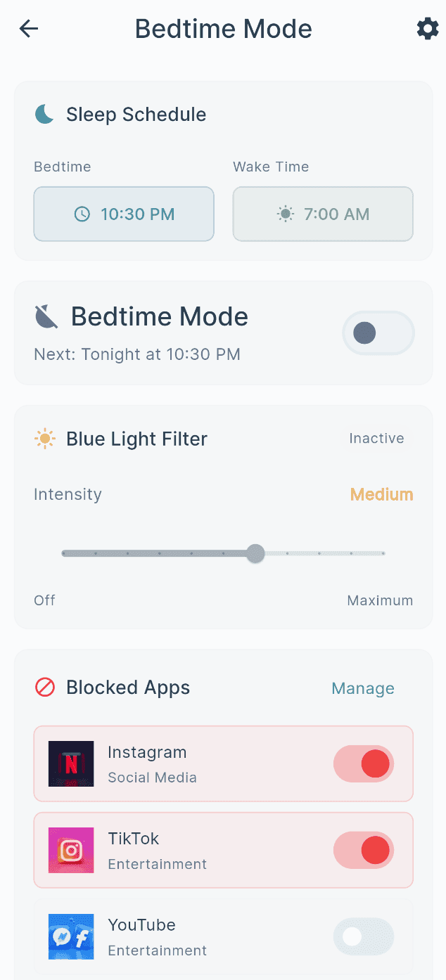The height and width of the screenshot is (980, 446).
Task: Open Manage for Blocked Apps
Action: [363, 688]
